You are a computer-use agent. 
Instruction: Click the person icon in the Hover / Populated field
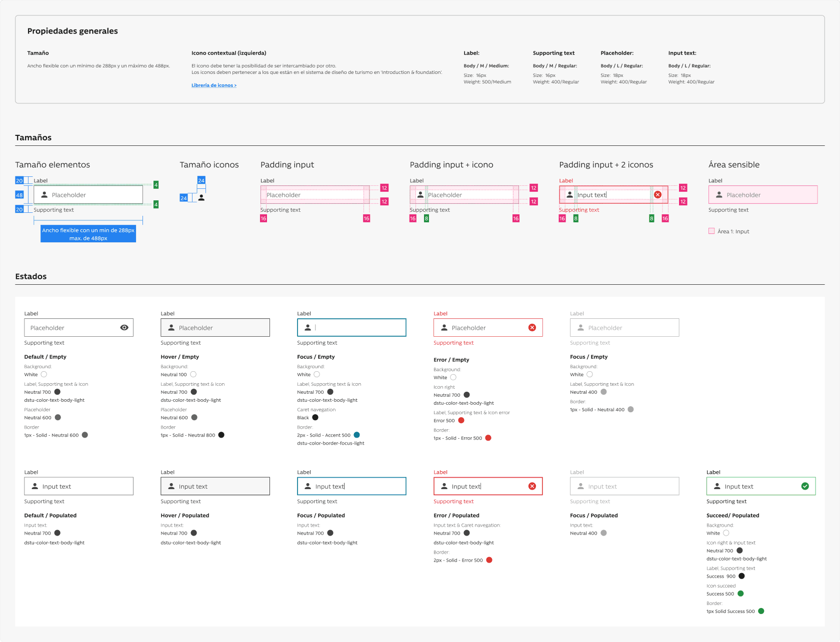171,486
